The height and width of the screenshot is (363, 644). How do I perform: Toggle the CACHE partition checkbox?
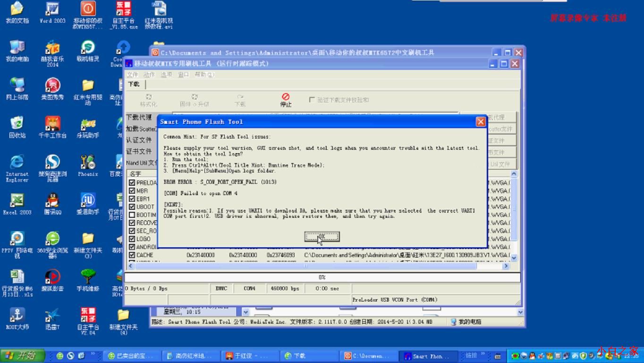pos(132,255)
